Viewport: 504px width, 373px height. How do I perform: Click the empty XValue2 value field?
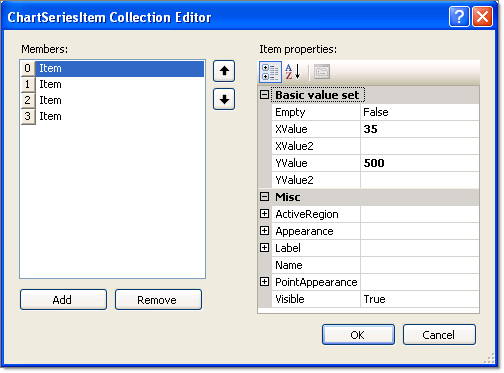pyautogui.click(x=420, y=146)
